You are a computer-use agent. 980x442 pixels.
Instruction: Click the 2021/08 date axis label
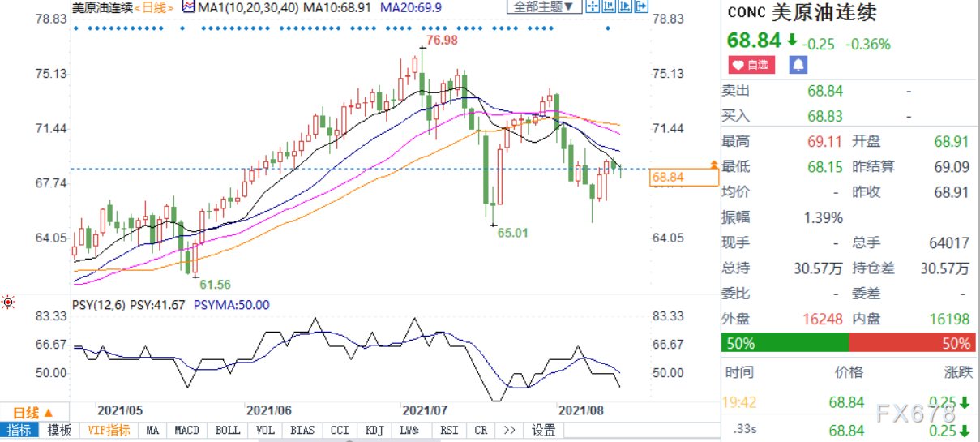(580, 410)
